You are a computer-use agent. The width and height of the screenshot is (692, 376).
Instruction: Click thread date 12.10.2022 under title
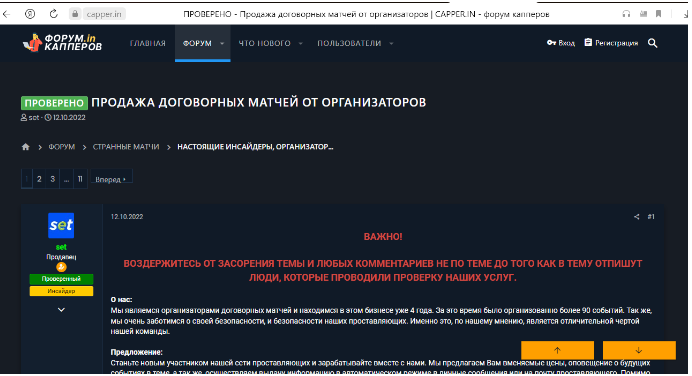tap(69, 117)
